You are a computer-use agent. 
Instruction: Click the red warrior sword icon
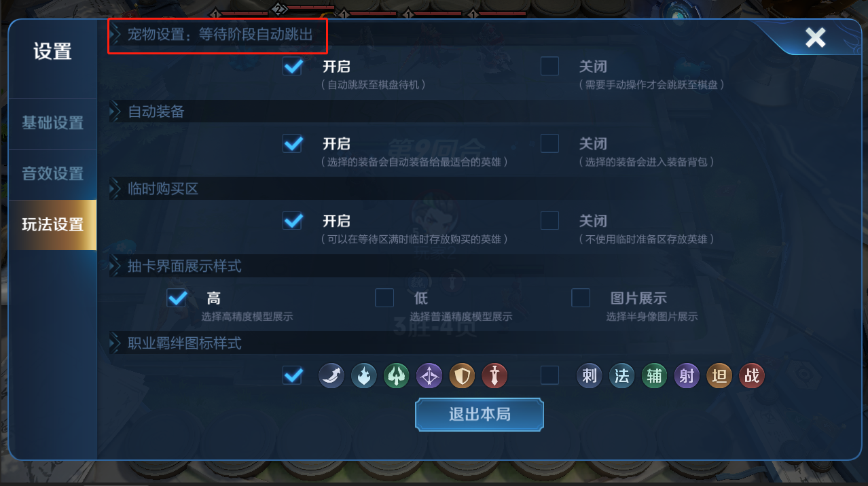coord(494,375)
